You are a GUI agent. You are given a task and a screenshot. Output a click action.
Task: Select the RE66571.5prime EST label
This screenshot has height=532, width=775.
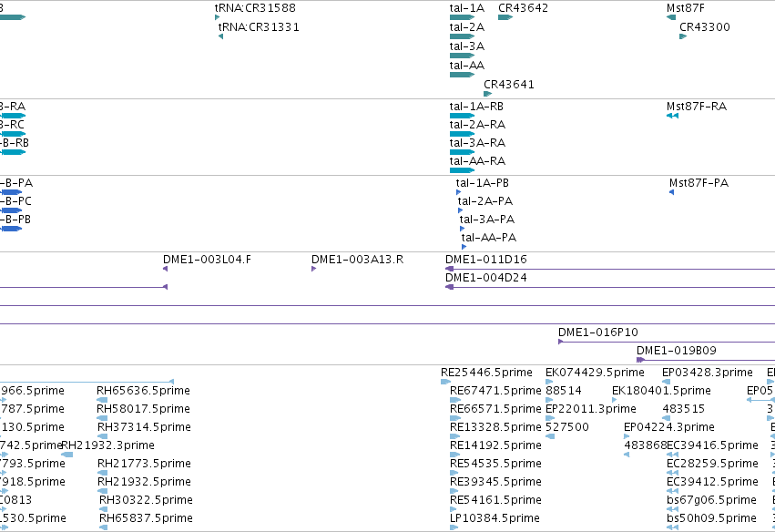pos(495,409)
